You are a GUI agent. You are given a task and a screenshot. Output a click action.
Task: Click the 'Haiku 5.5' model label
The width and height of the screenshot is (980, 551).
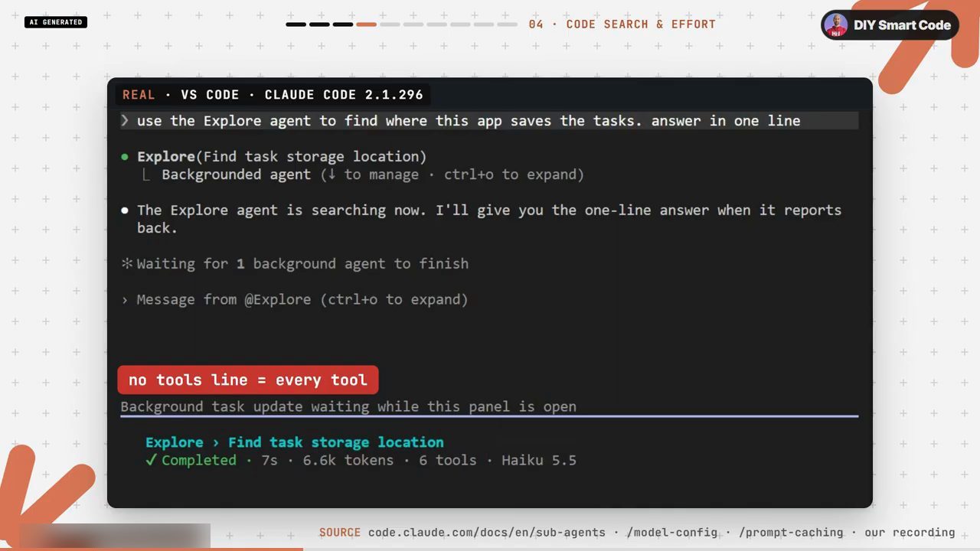(539, 460)
